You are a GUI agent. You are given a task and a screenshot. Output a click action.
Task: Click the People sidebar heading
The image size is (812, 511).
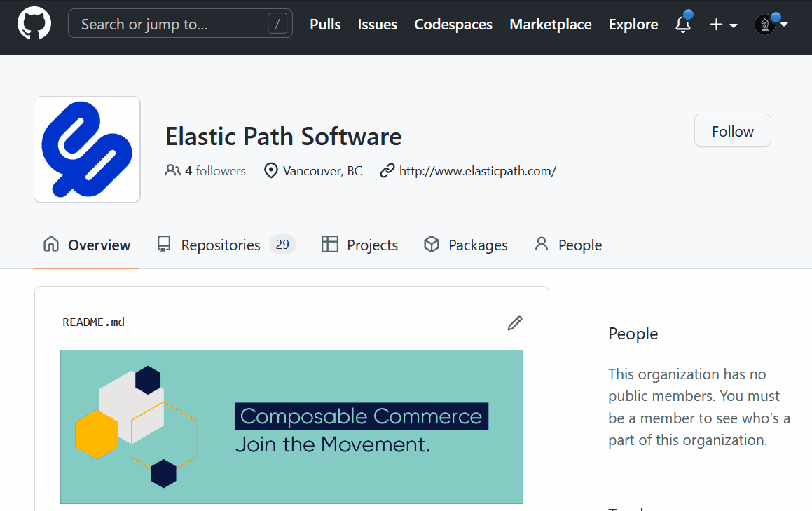point(633,334)
